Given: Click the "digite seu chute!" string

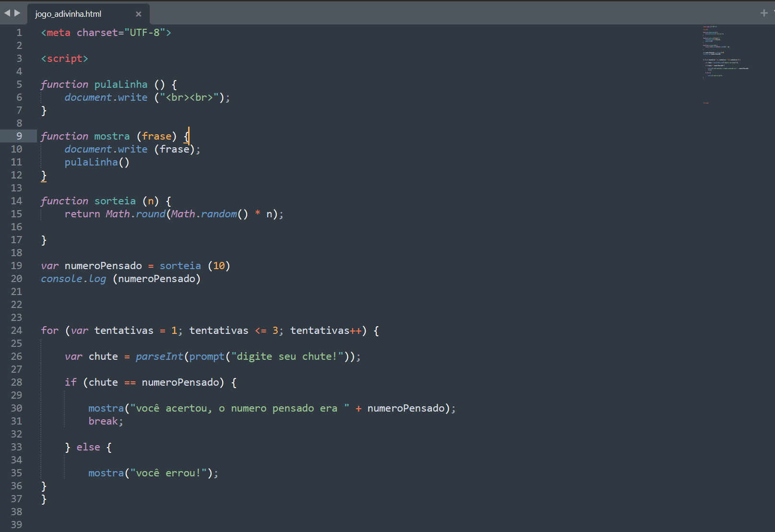Looking at the screenshot, I should pos(287,356).
